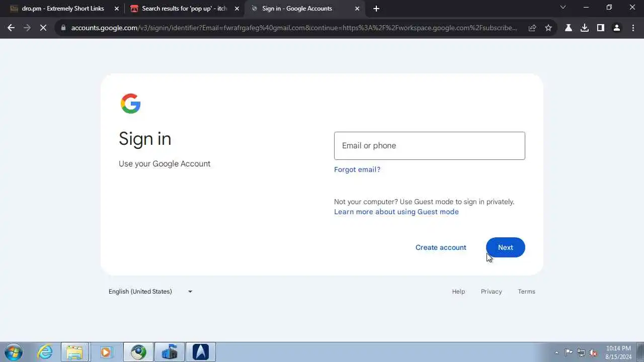Click the share page icon in the address bar
The height and width of the screenshot is (362, 644).
pyautogui.click(x=532, y=28)
